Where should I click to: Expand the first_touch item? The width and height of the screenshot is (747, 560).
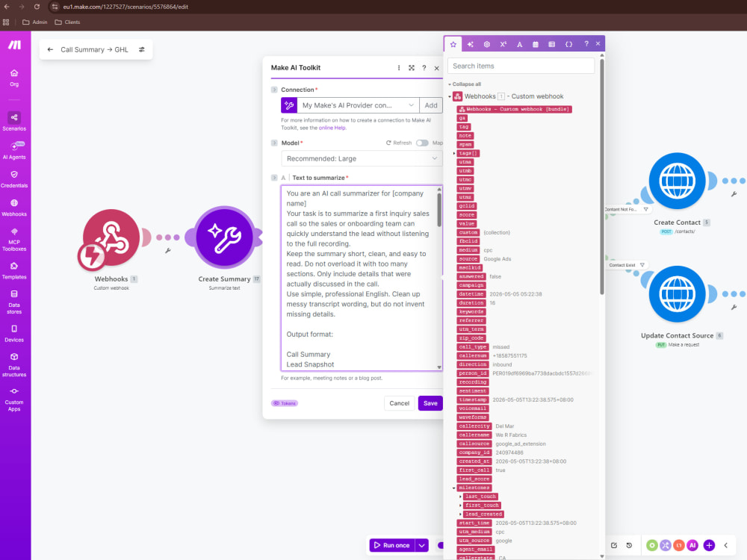460,505
